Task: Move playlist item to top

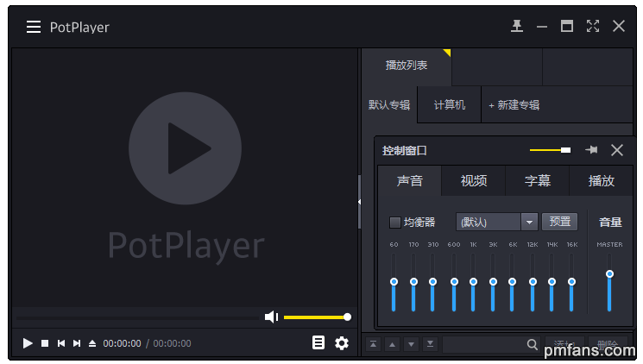Action: pyautogui.click(x=373, y=344)
